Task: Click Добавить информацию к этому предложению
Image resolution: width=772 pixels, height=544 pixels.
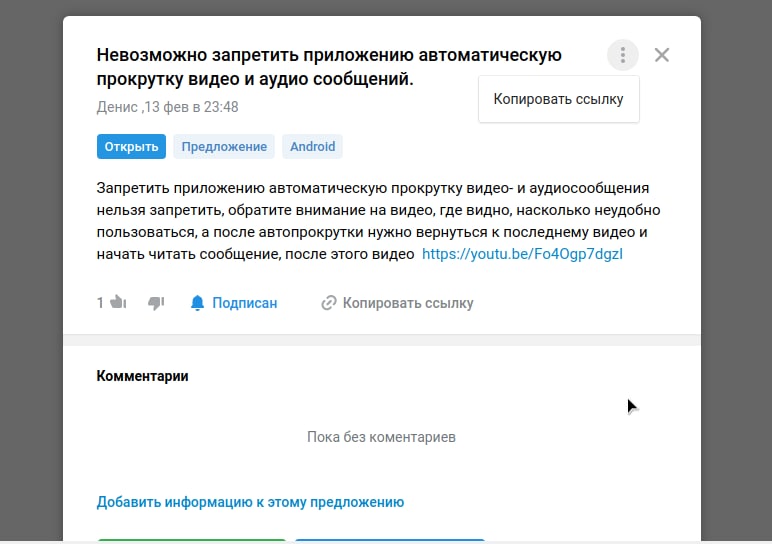Action: [x=250, y=502]
